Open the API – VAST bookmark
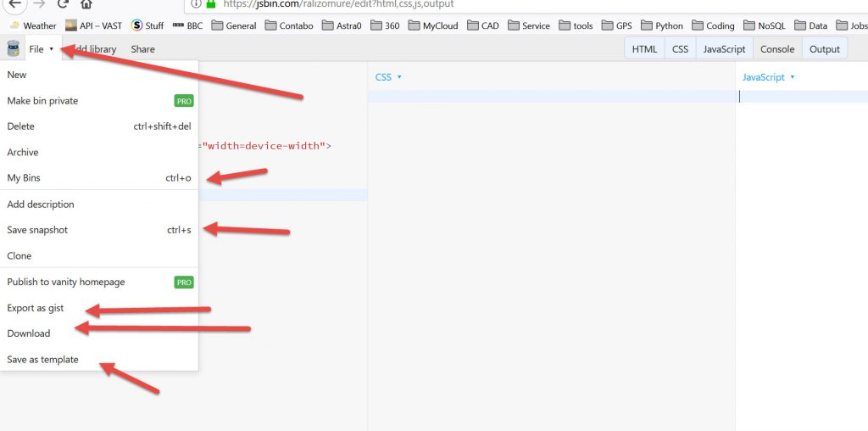This screenshot has width=868, height=431. (x=93, y=25)
